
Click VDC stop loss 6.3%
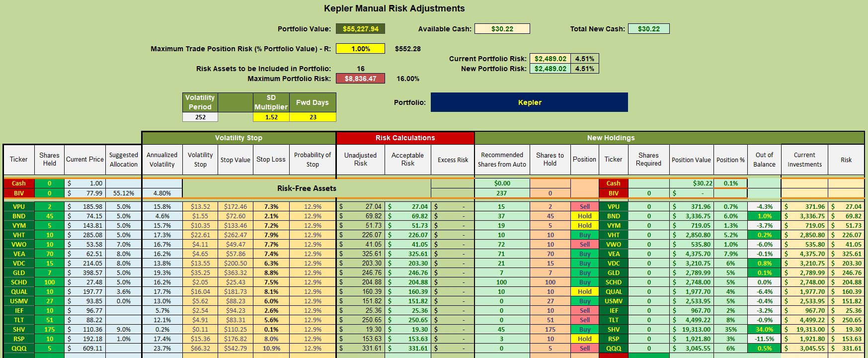click(x=271, y=264)
